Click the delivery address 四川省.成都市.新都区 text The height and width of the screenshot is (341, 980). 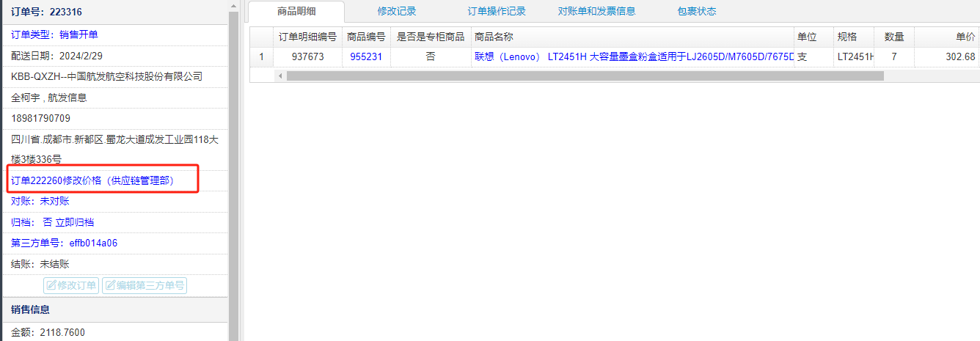pyautogui.click(x=114, y=149)
